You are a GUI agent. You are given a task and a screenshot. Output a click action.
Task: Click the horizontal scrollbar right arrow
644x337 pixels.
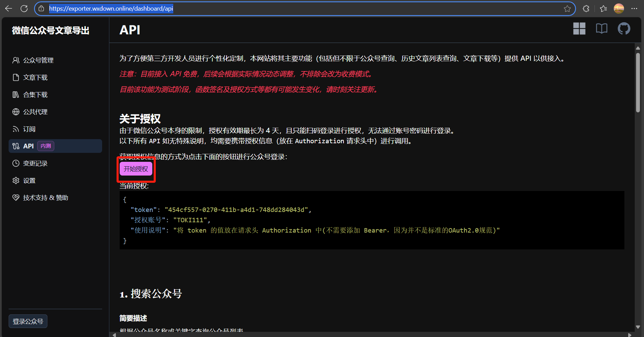630,335
